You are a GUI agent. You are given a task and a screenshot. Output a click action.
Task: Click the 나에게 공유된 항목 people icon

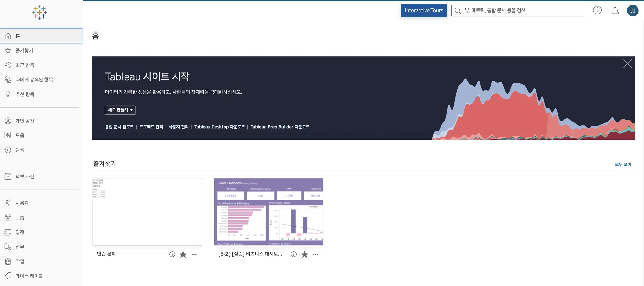coord(8,80)
